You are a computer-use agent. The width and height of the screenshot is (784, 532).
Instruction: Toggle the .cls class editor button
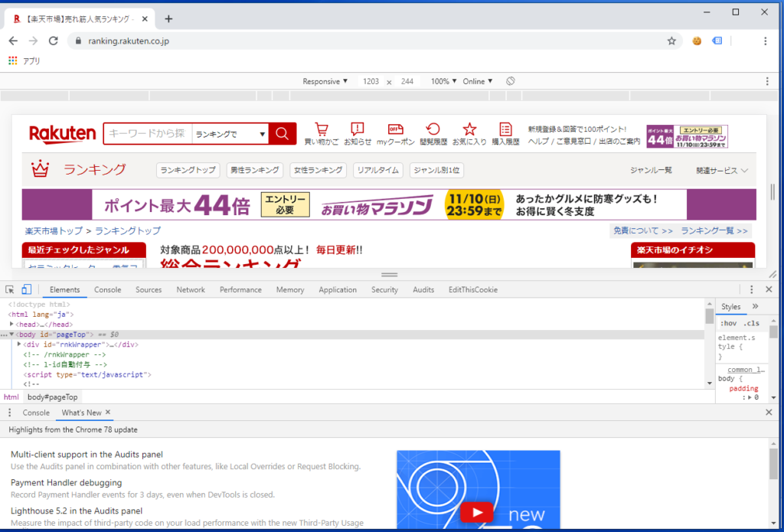pyautogui.click(x=752, y=323)
